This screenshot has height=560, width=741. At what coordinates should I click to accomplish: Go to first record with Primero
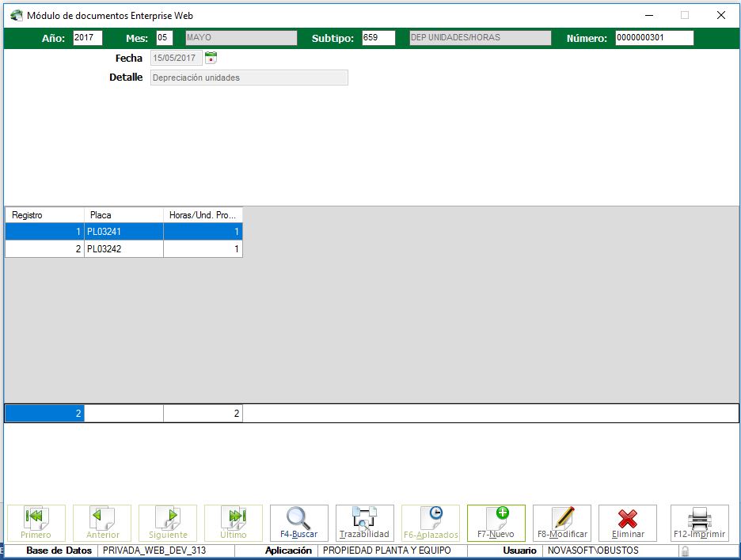[36, 523]
